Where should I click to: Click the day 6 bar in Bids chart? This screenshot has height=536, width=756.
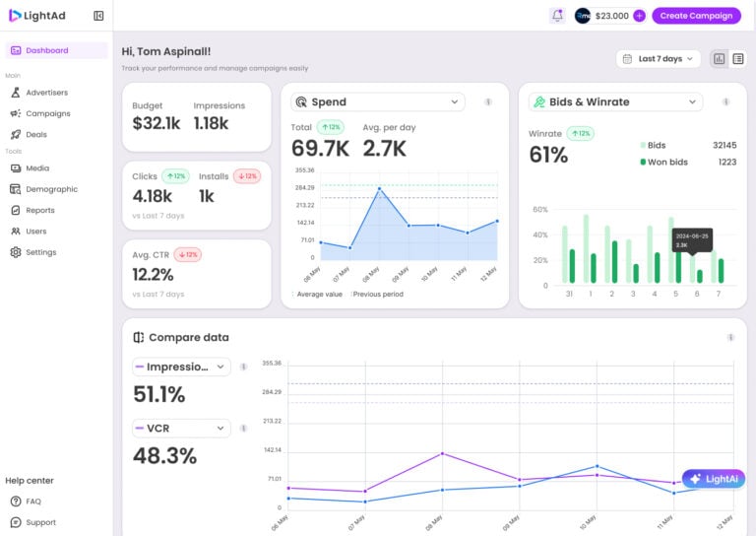tap(699, 276)
